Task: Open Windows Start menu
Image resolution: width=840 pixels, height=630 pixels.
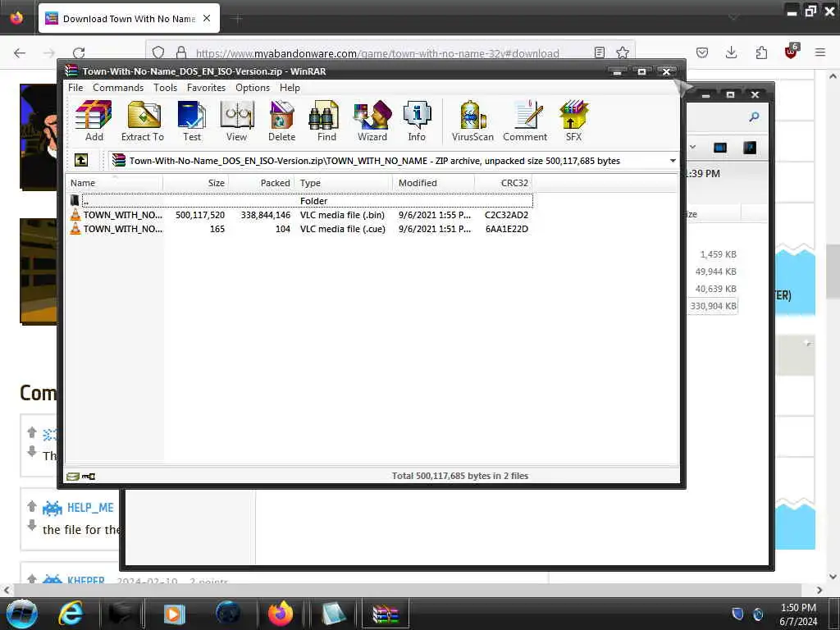Action: (21, 614)
